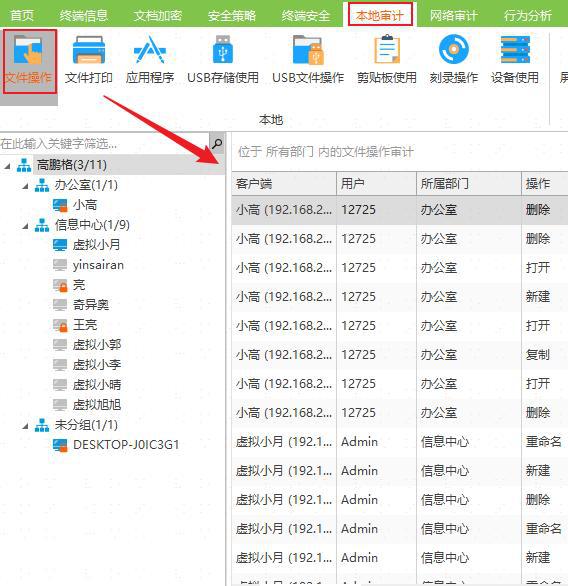
Task: Open the 剪贴板使用 clipboard audit
Action: (x=387, y=60)
